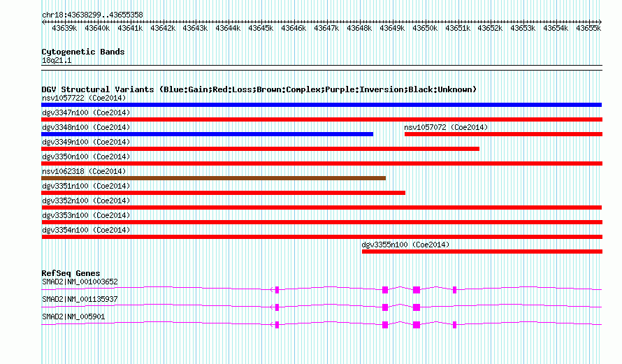This screenshot has height=364, width=622.
Task: Open the dgv3349n100 (Coe2014) label
Action: [86, 142]
